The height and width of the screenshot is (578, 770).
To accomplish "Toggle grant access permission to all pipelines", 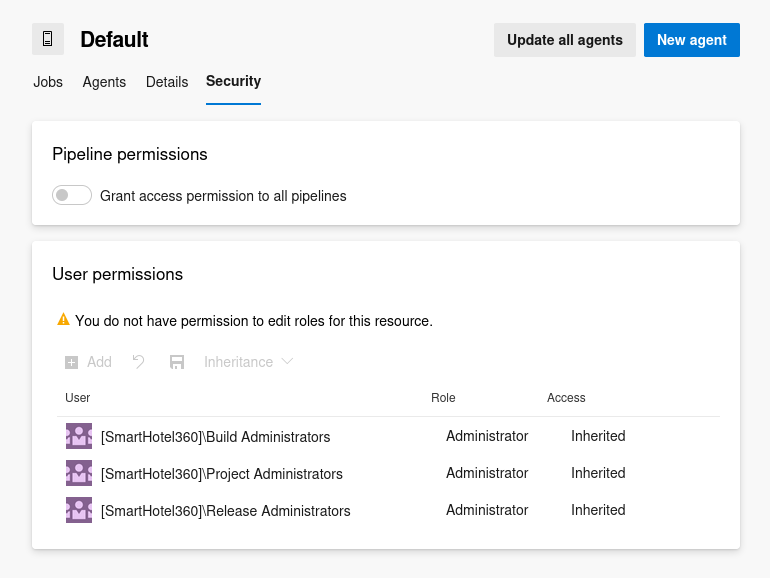I will tap(72, 195).
